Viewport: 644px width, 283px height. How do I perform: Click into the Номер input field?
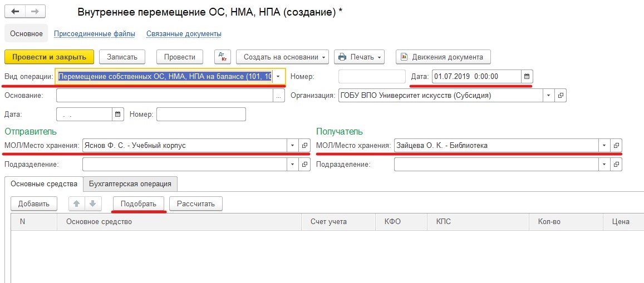(371, 76)
